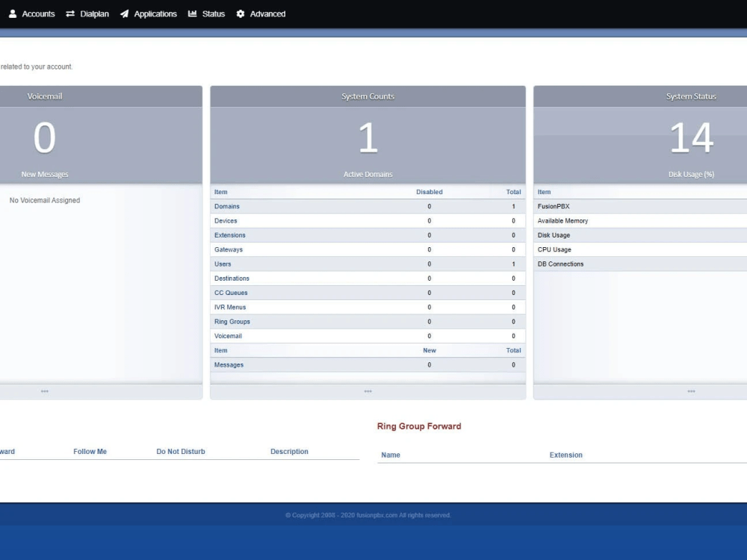Click the Advanced gear icon
Image resolution: width=747 pixels, height=560 pixels.
click(241, 13)
